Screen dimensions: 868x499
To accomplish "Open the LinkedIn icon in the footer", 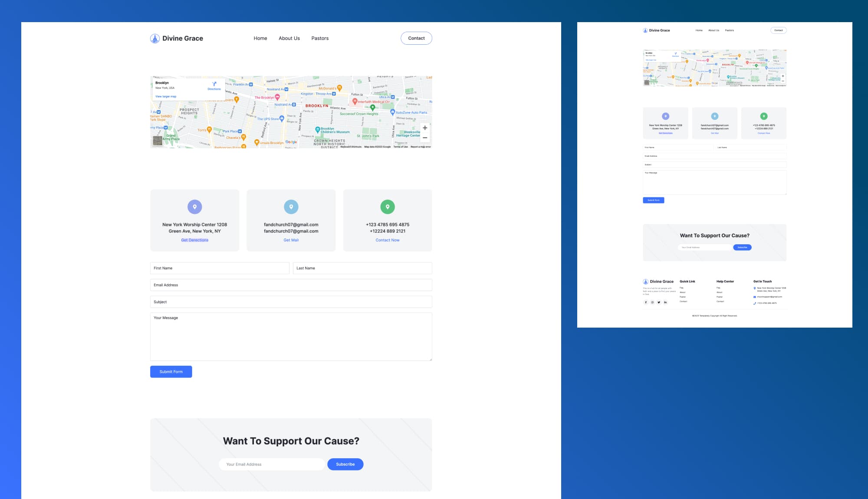I will pos(665,302).
